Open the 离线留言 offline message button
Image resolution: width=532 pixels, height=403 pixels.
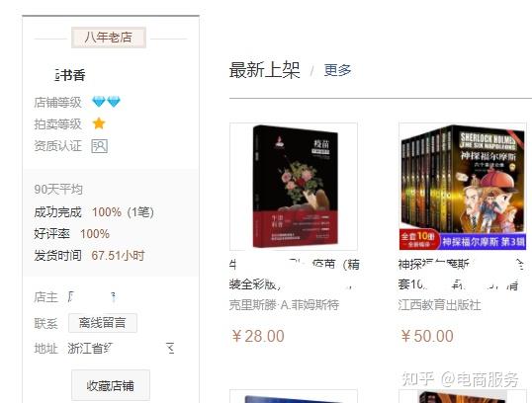(103, 323)
